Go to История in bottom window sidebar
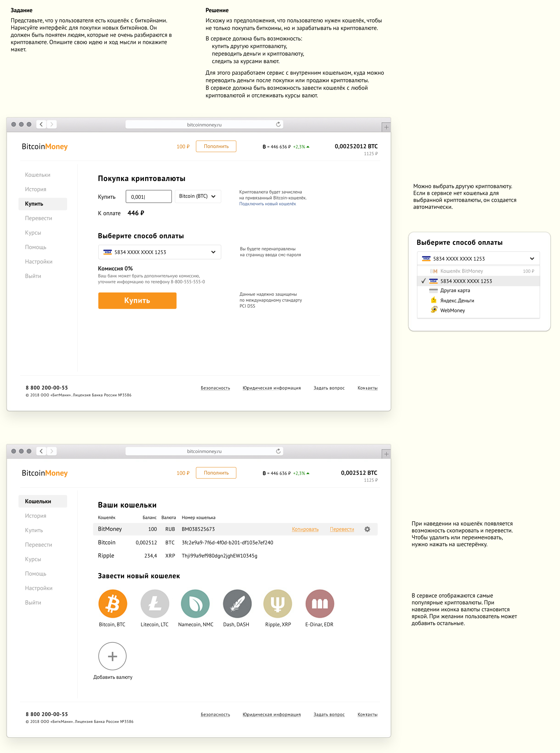560x753 pixels. (35, 516)
